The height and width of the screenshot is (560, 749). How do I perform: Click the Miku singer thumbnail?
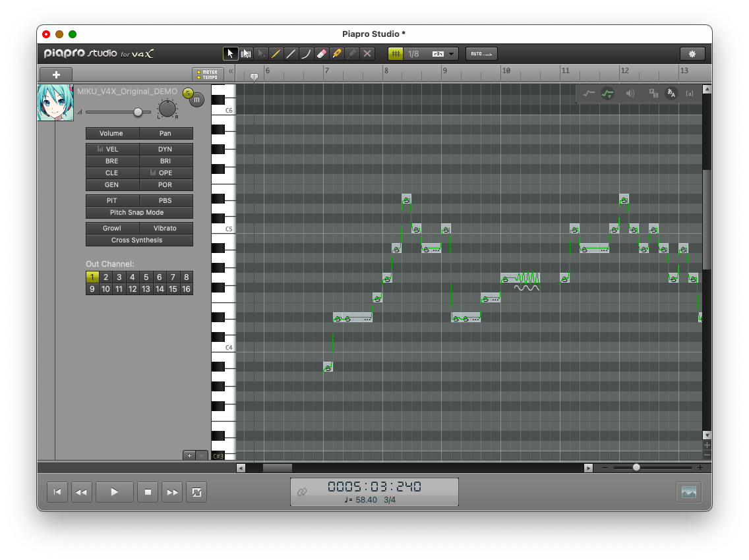[55, 103]
